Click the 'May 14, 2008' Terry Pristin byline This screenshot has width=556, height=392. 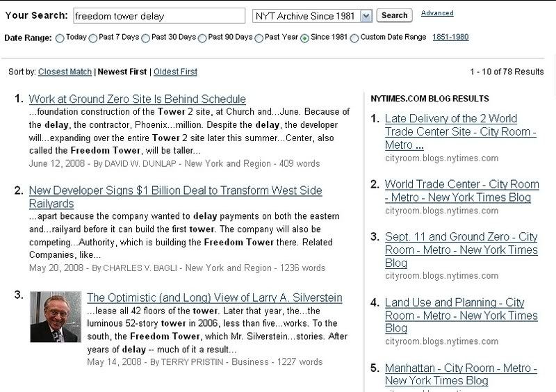pos(204,362)
